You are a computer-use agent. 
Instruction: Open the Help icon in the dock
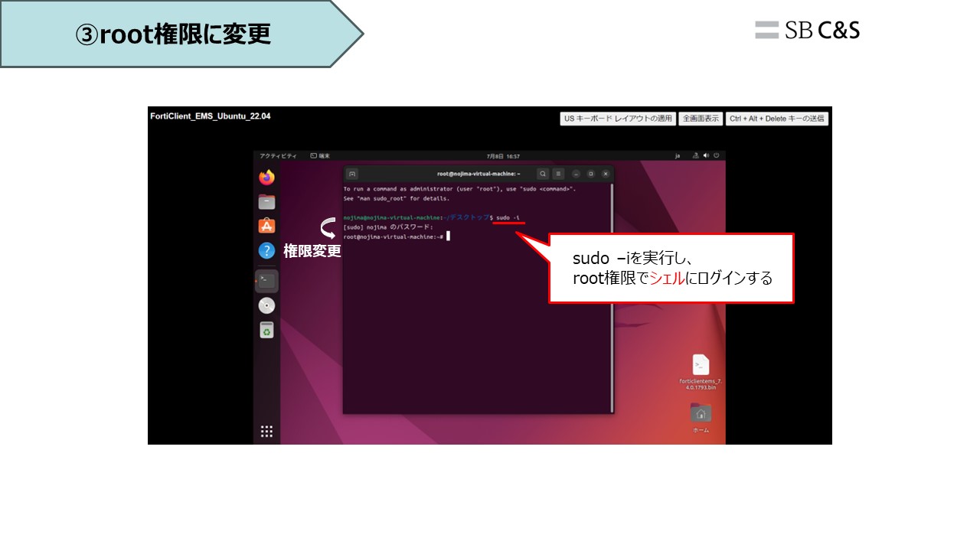(x=266, y=250)
